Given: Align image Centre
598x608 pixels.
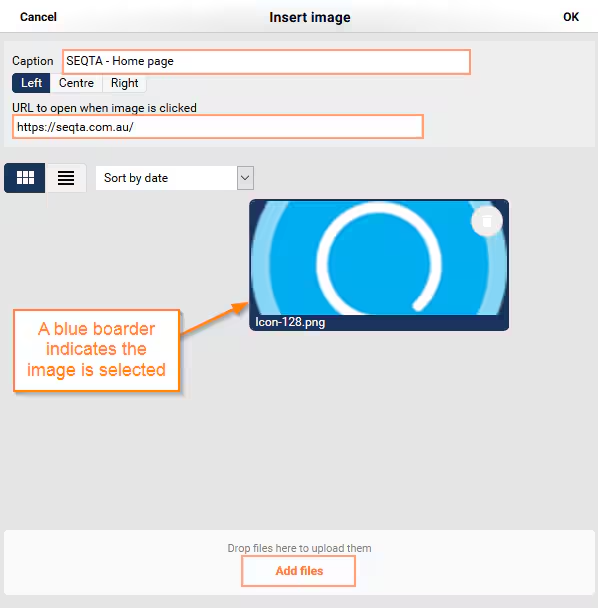Looking at the screenshot, I should coord(76,83).
